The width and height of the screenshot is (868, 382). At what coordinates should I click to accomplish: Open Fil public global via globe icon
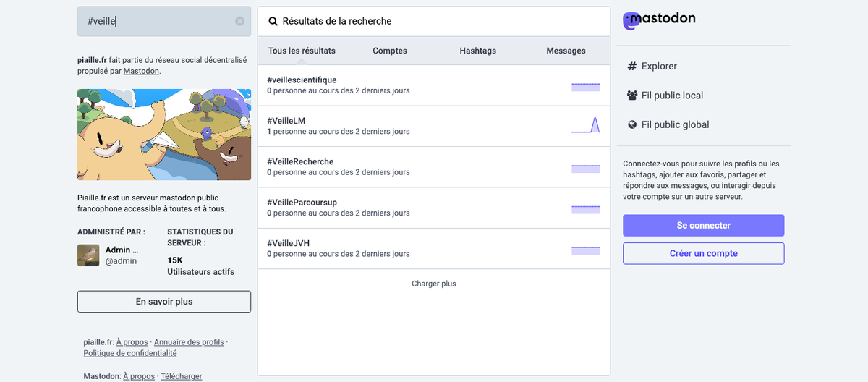[632, 125]
